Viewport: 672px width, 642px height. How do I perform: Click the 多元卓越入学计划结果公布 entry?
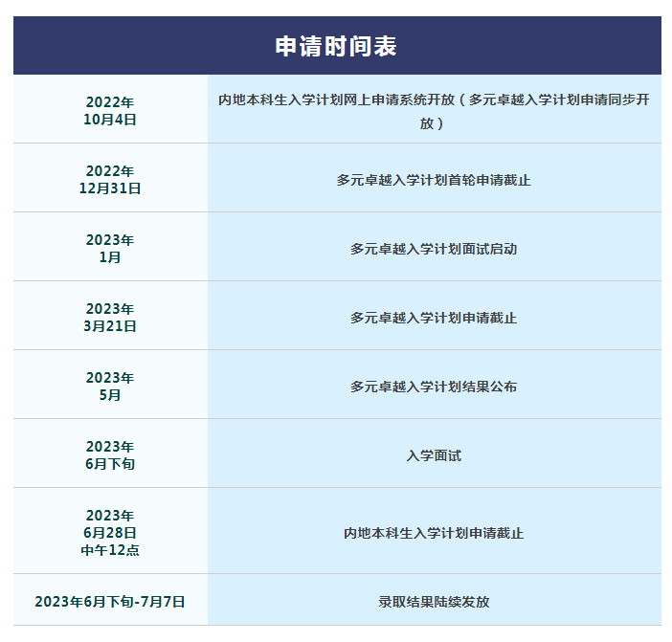[434, 387]
